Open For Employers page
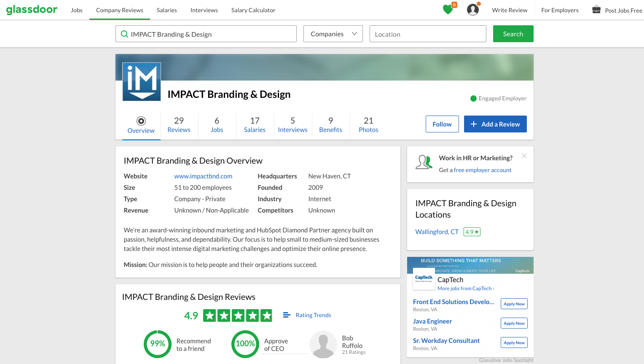644x364 pixels. [560, 10]
